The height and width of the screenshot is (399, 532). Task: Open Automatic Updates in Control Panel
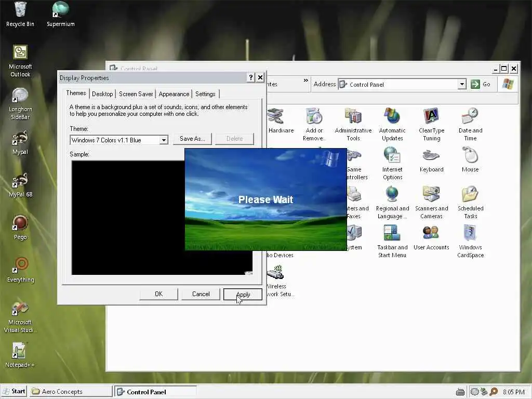click(392, 125)
